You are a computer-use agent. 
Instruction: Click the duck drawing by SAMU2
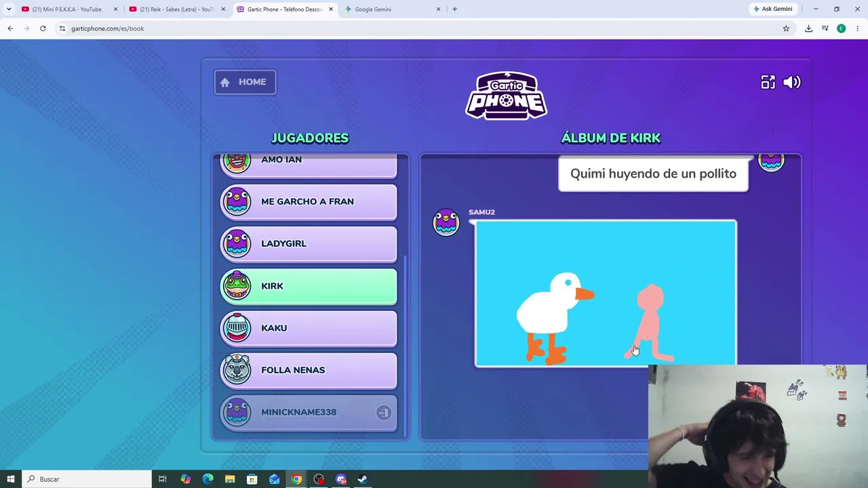click(x=606, y=293)
